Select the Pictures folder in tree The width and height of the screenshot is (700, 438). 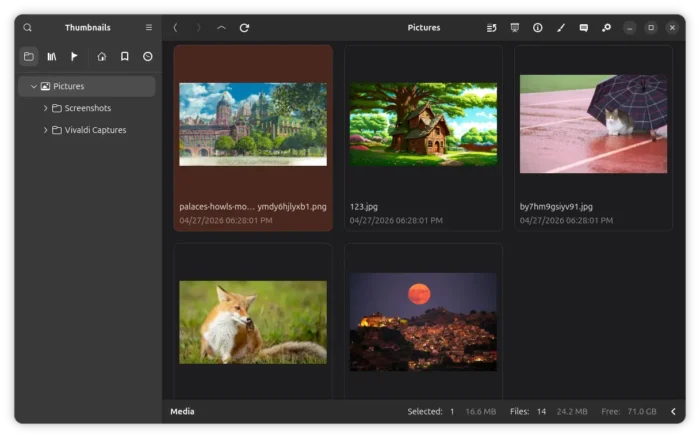87,86
